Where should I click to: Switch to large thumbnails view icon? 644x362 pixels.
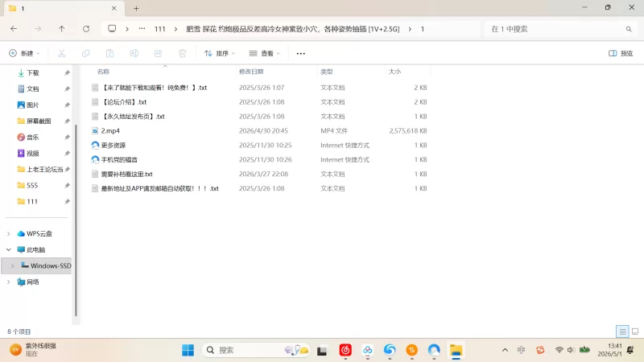click(x=635, y=331)
